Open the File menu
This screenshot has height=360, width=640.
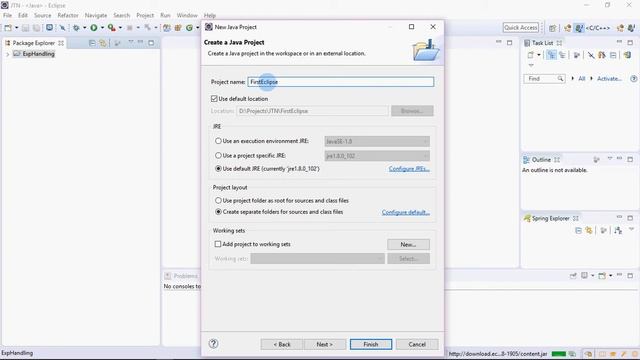[x=7, y=16]
